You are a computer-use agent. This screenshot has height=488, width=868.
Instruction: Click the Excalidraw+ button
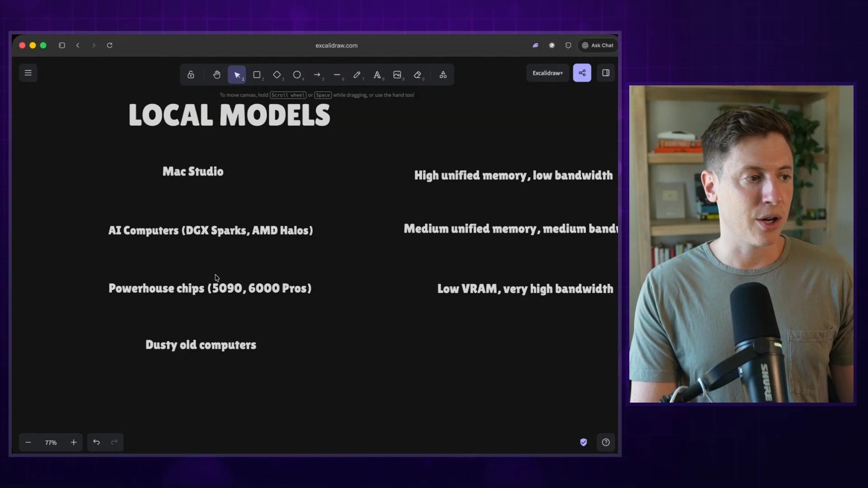tap(547, 73)
